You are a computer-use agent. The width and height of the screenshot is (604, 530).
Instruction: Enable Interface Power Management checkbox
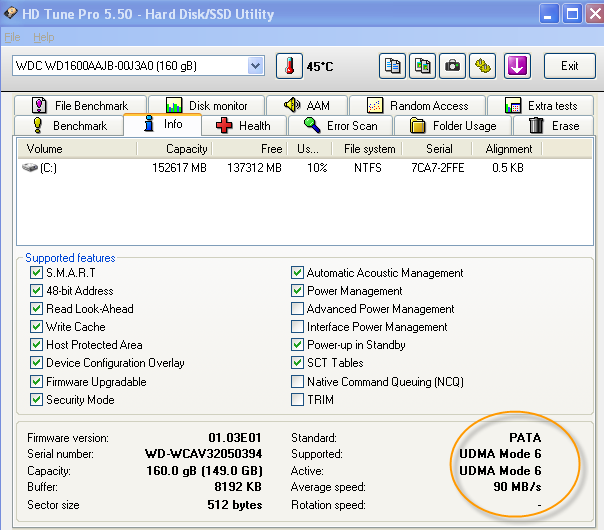click(297, 327)
